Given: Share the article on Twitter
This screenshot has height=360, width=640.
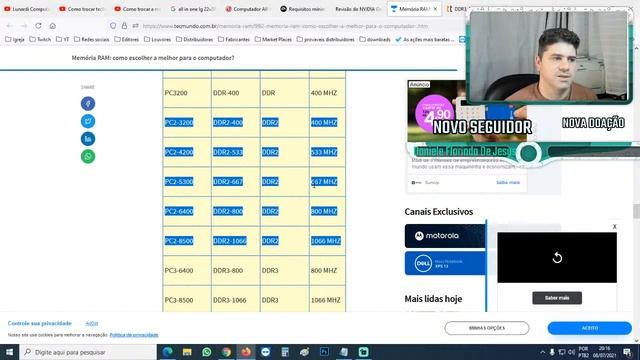Looking at the screenshot, I should point(88,121).
